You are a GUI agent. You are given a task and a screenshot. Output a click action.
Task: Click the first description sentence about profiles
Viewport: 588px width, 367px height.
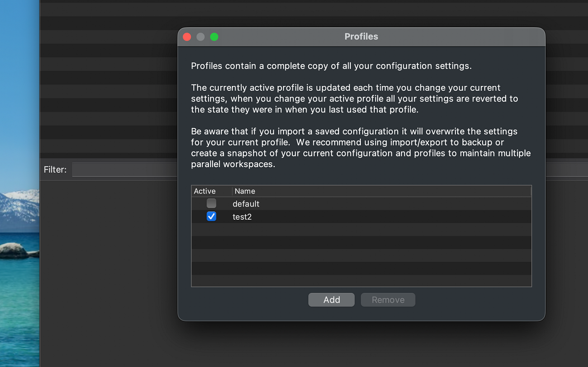[331, 66]
